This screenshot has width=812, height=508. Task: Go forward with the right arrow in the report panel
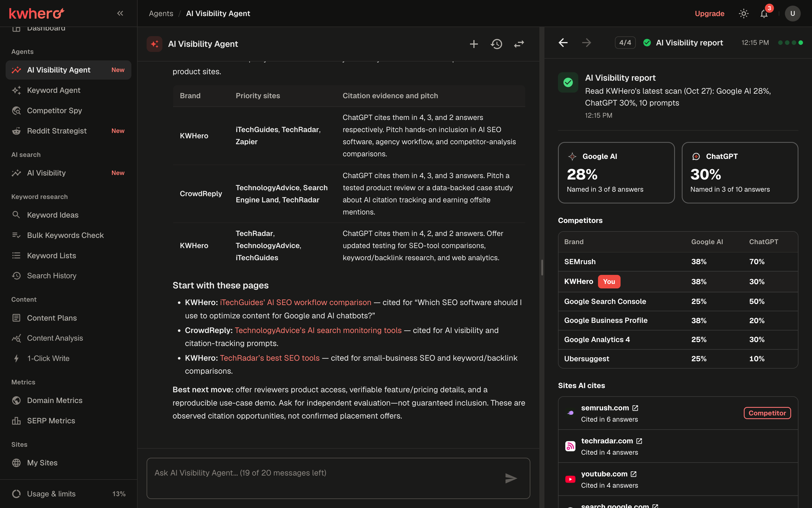[x=586, y=43]
